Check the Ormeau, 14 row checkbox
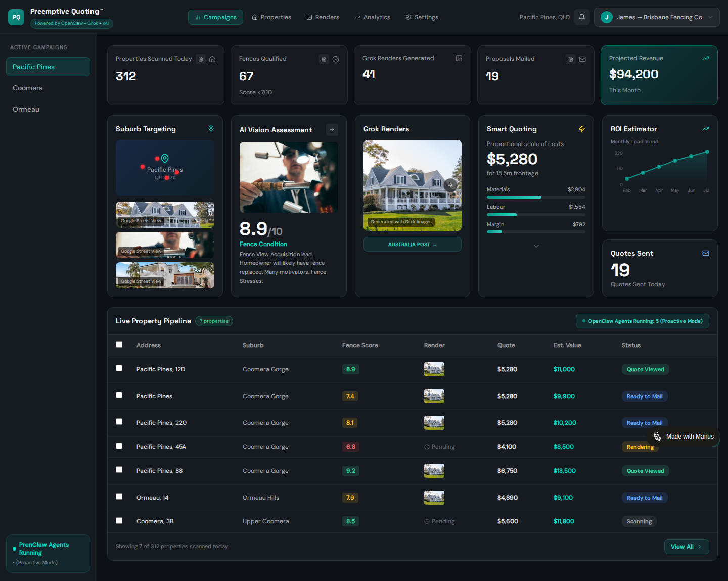The width and height of the screenshot is (728, 581). pos(119,497)
